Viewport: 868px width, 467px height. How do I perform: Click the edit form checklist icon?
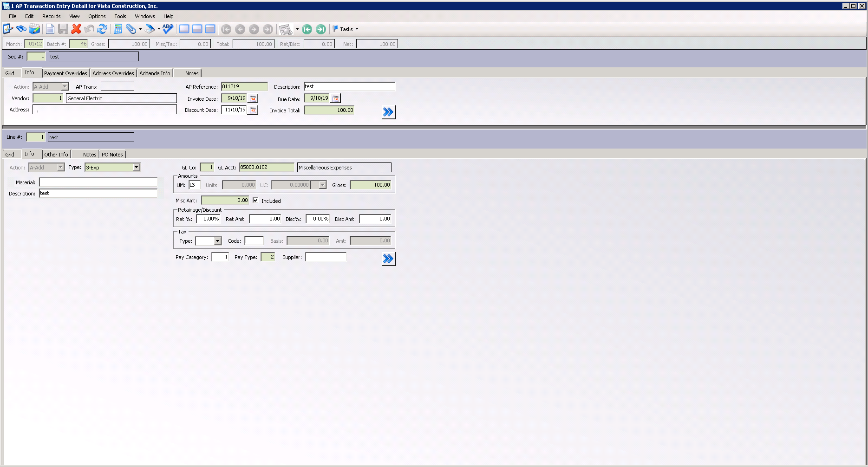point(8,29)
